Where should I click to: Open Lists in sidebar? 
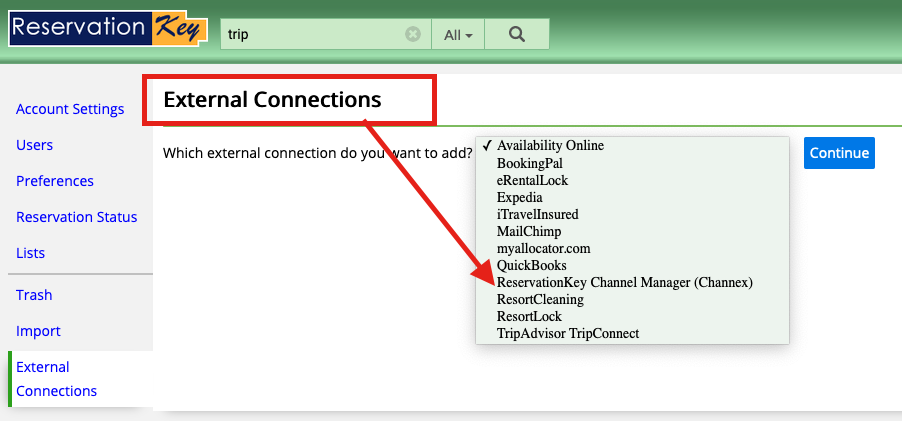pos(30,253)
